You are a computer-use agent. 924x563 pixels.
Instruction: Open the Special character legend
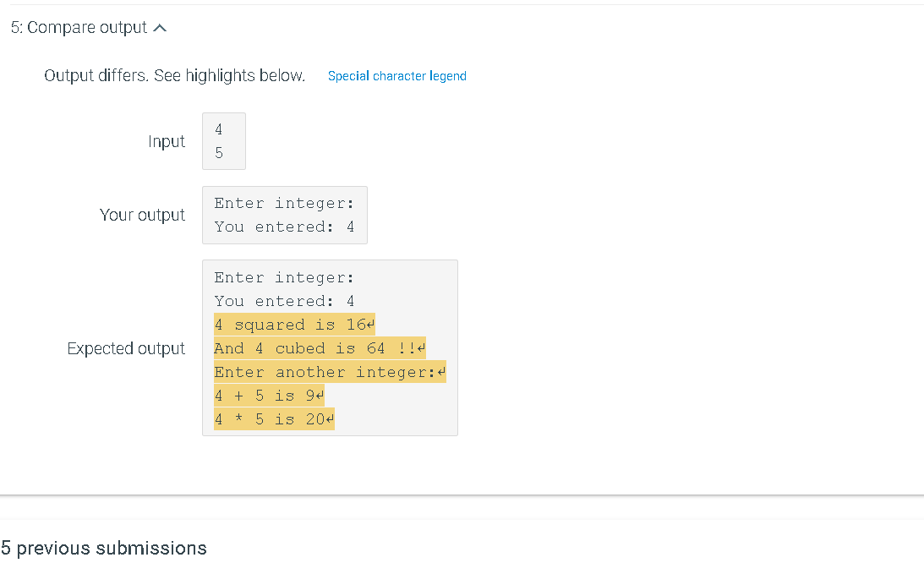point(396,76)
